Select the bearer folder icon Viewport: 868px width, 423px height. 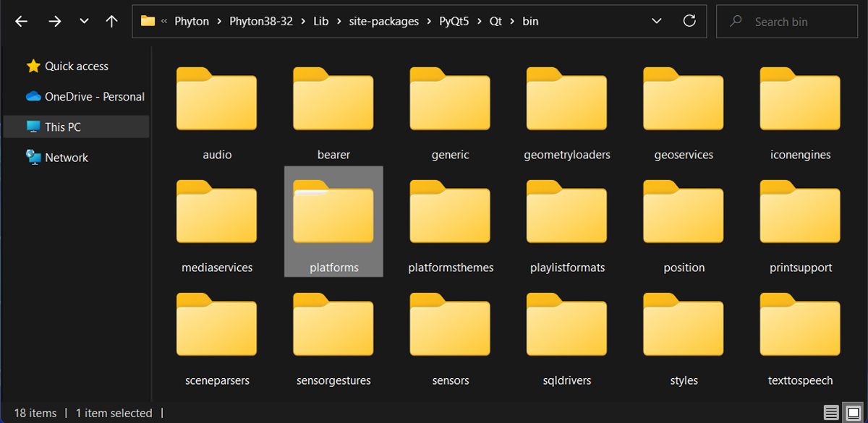[333, 98]
